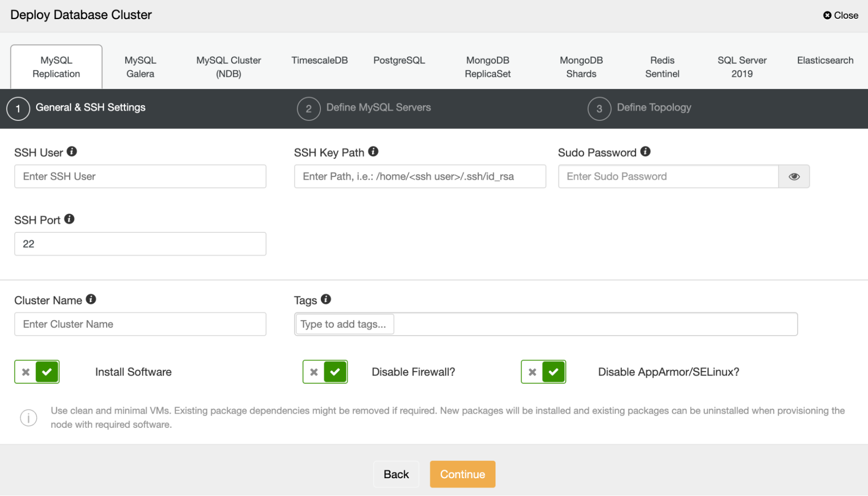Image resolution: width=868 pixels, height=496 pixels.
Task: Click the note icon beside the clean VMs message
Action: [x=29, y=418]
